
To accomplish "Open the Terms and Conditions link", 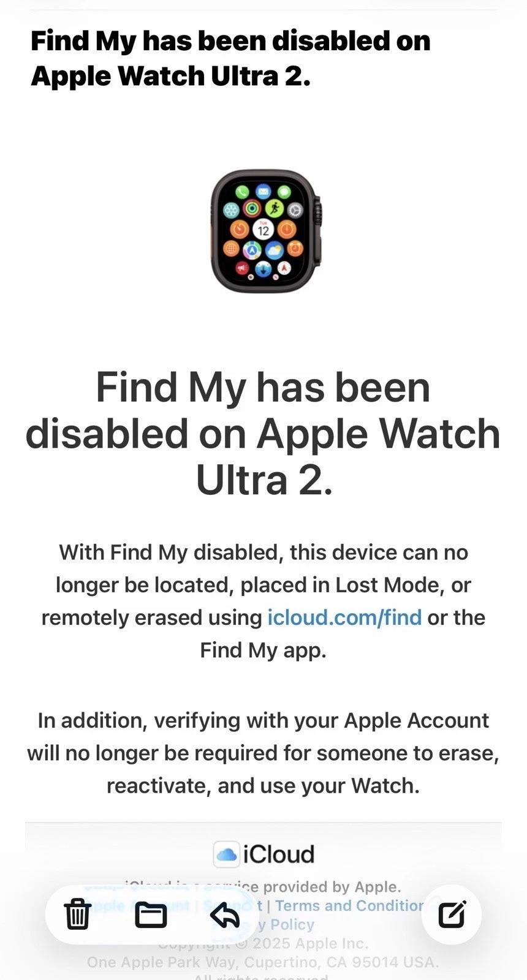I will [x=349, y=905].
